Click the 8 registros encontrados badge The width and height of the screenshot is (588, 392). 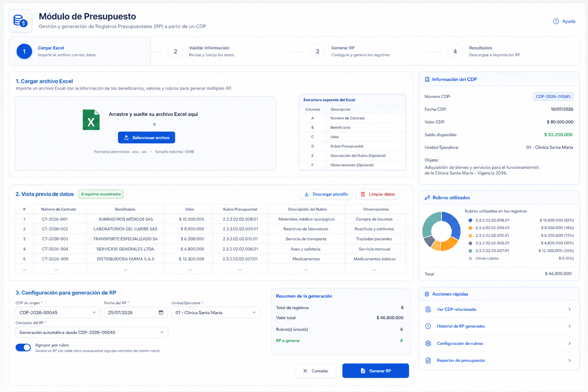pos(101,194)
